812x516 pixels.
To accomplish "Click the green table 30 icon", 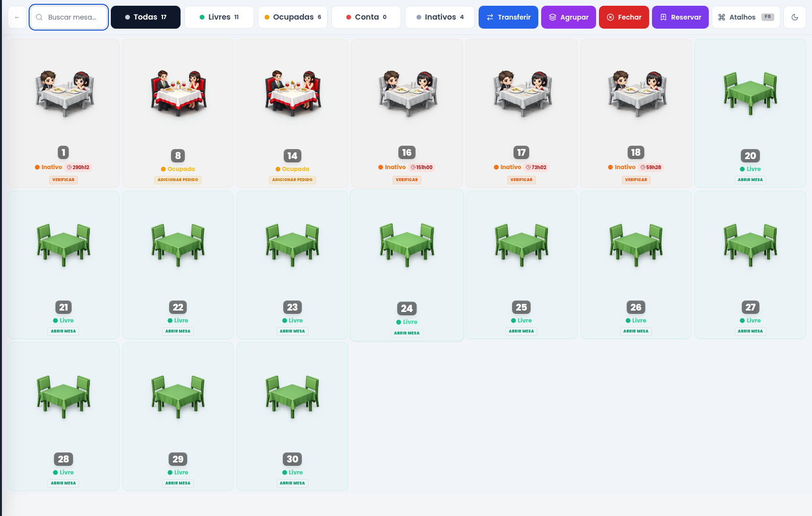I will tap(292, 397).
